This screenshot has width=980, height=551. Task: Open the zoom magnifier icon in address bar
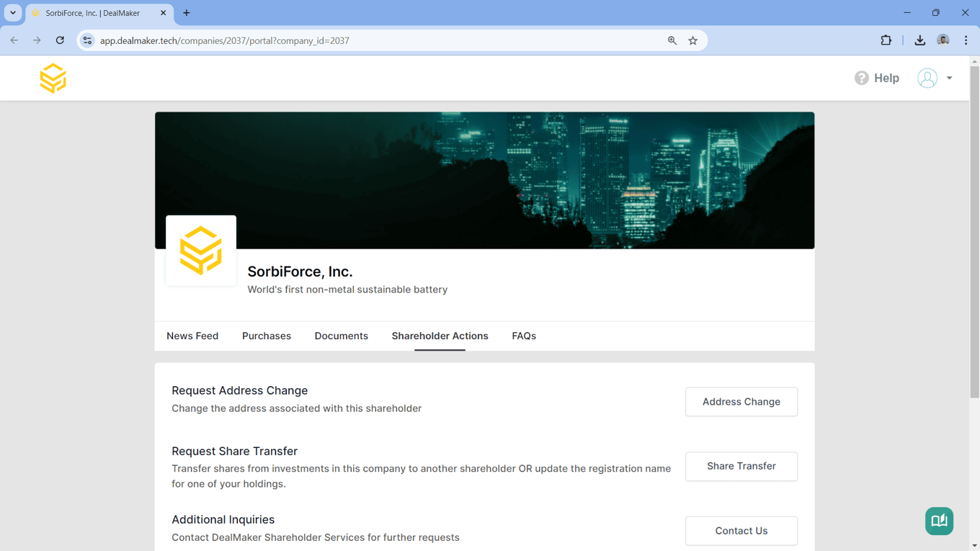coord(672,40)
